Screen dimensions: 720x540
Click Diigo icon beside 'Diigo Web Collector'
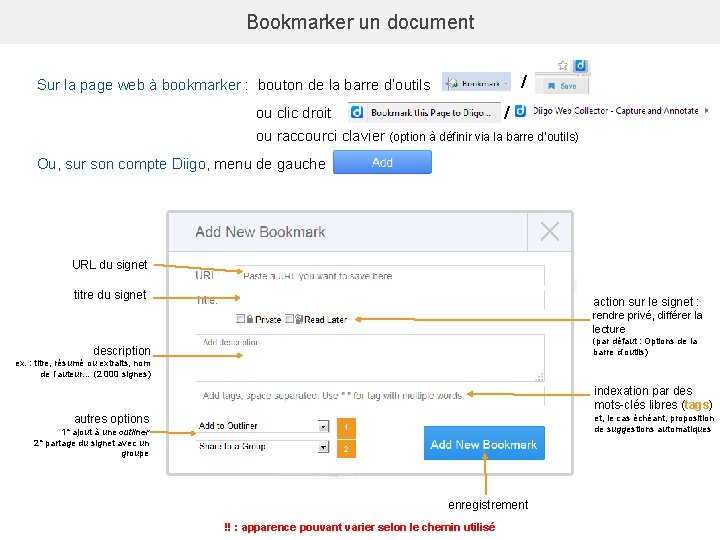(520, 111)
